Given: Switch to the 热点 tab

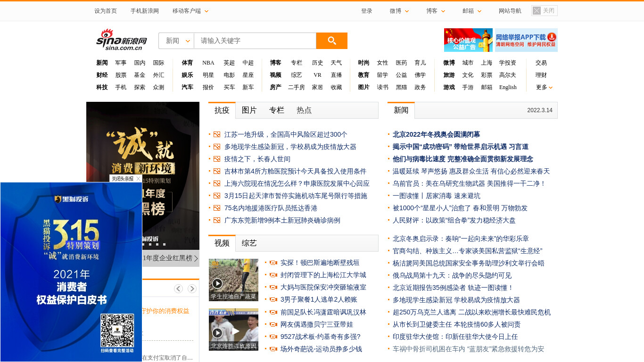Looking at the screenshot, I should pyautogui.click(x=304, y=110).
